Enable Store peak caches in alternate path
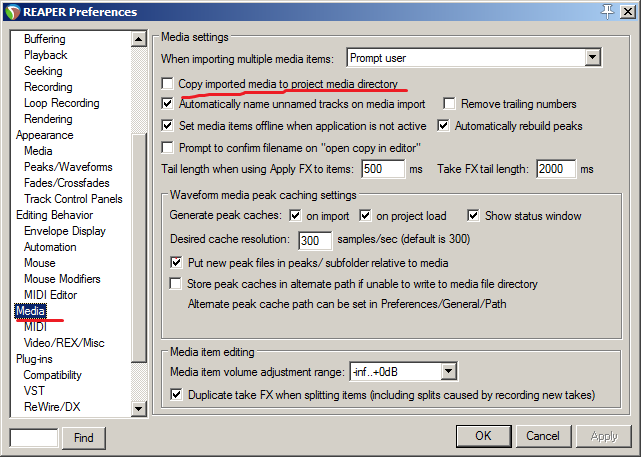641x457 pixels. (176, 283)
